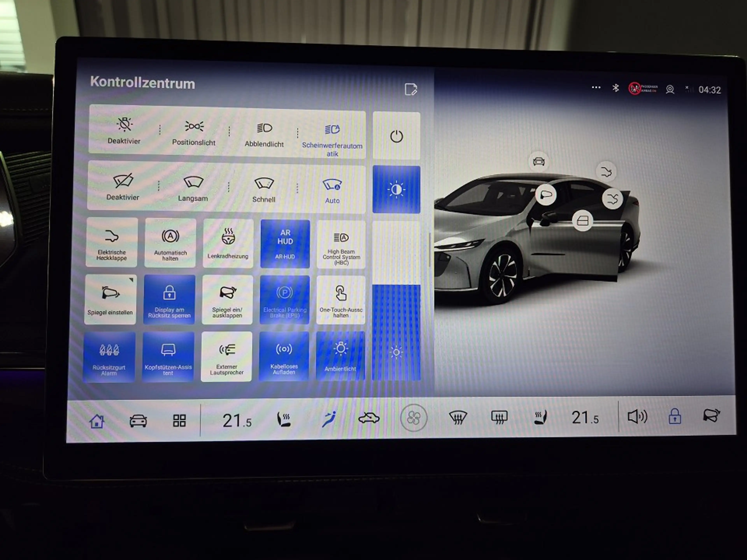The image size is (747, 560).
Task: Tap the door lock icon in bottom bar
Action: point(675,416)
